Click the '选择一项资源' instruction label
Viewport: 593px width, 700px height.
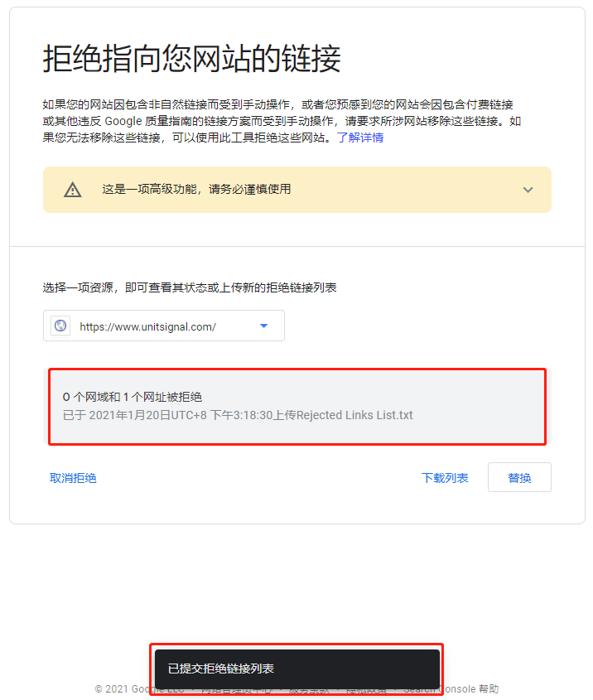(x=190, y=287)
